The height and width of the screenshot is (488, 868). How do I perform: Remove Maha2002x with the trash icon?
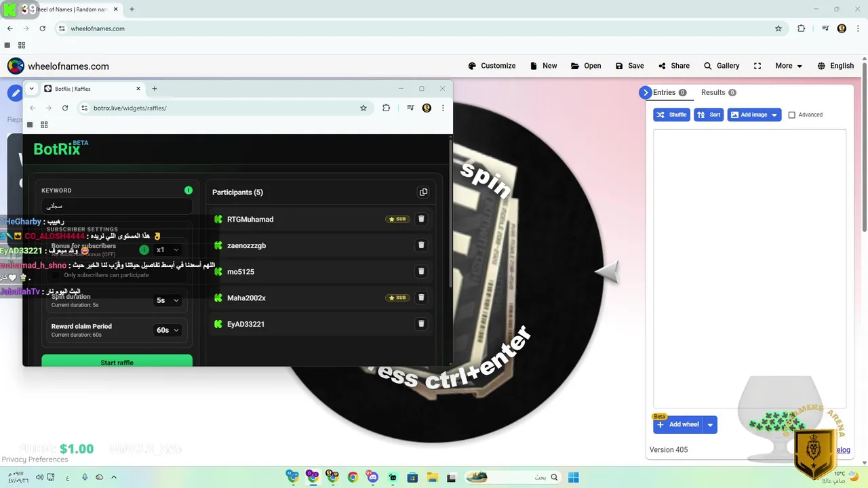(421, 298)
